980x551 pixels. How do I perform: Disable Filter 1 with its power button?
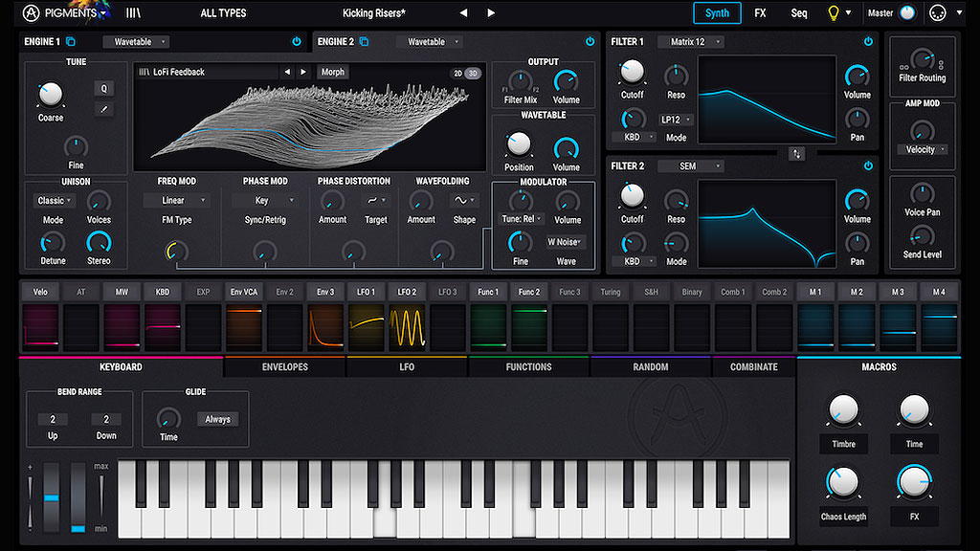[x=868, y=42]
